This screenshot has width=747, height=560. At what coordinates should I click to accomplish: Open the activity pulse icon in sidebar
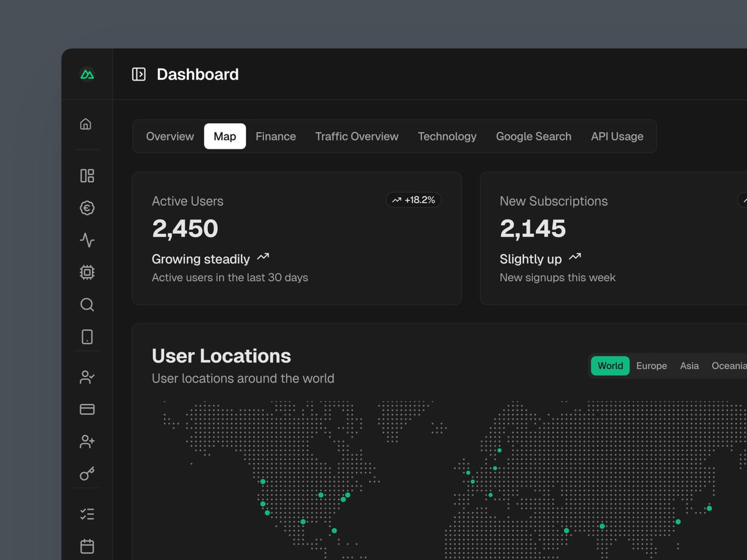point(87,240)
